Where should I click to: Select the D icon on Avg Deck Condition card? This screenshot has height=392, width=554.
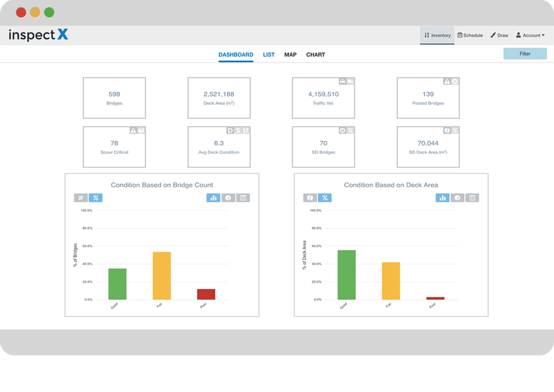pyautogui.click(x=229, y=130)
